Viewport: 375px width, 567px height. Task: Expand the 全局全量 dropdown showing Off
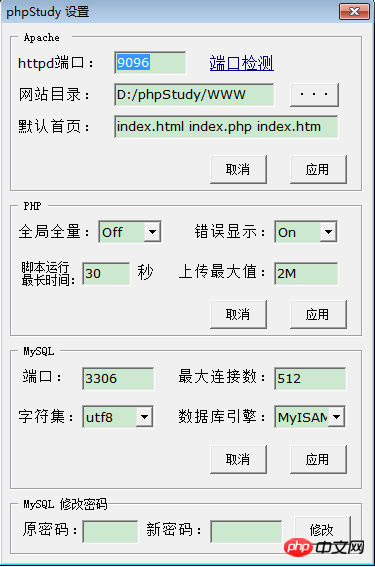(130, 232)
